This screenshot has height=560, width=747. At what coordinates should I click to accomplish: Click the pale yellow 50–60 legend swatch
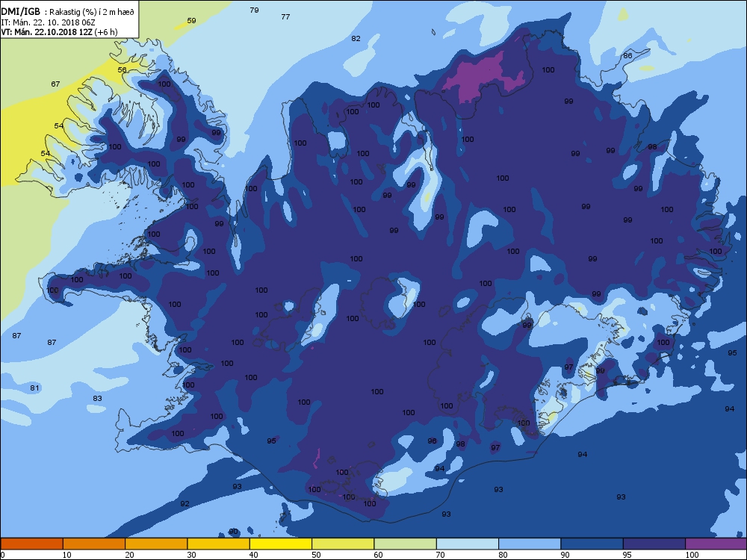(343, 544)
